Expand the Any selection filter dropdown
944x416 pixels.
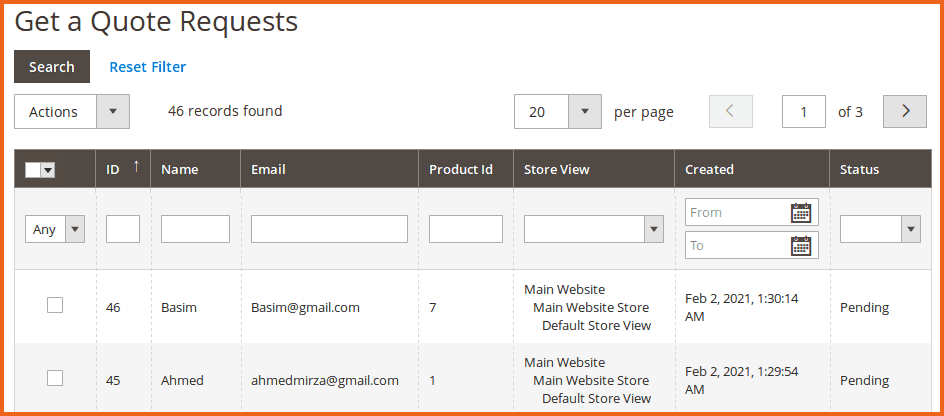click(x=55, y=229)
